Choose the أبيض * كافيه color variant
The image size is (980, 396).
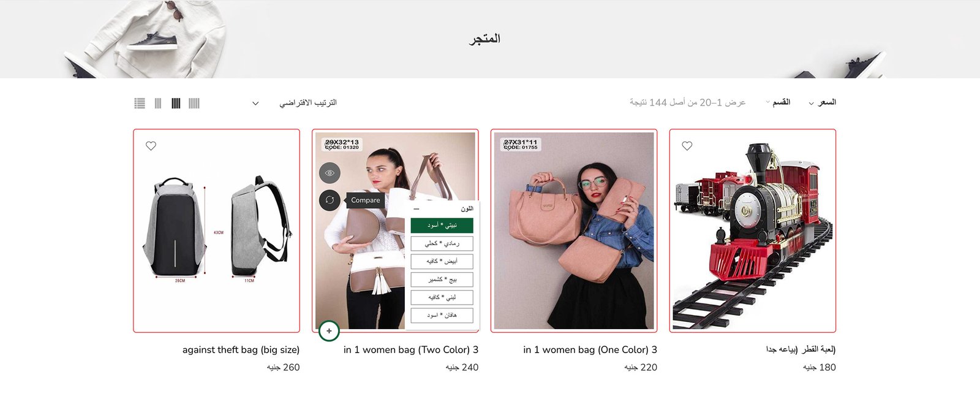click(442, 261)
